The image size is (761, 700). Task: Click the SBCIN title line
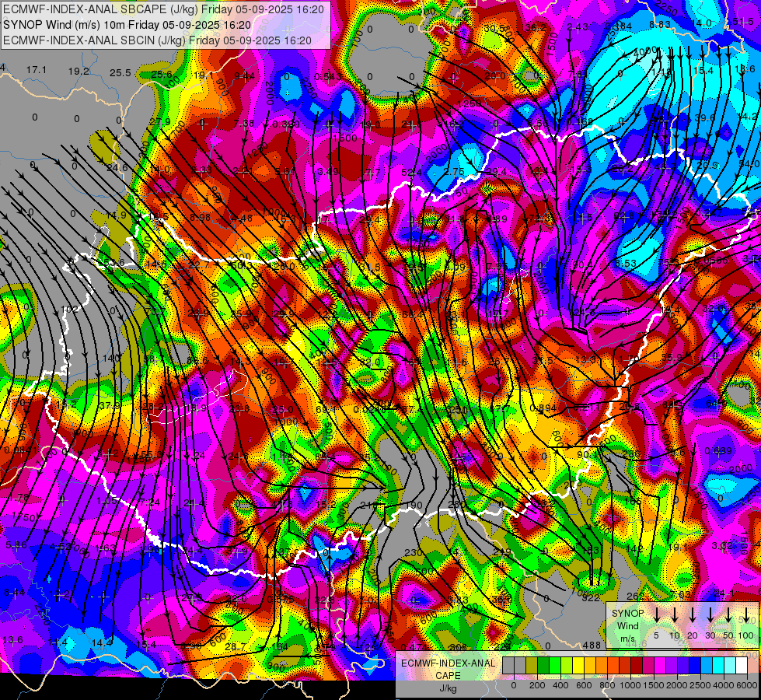point(157,40)
